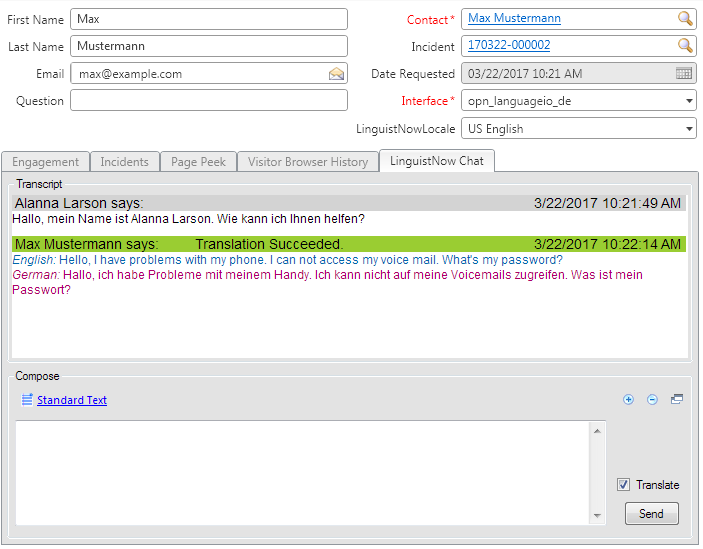Open the Incidents tab

pos(125,162)
